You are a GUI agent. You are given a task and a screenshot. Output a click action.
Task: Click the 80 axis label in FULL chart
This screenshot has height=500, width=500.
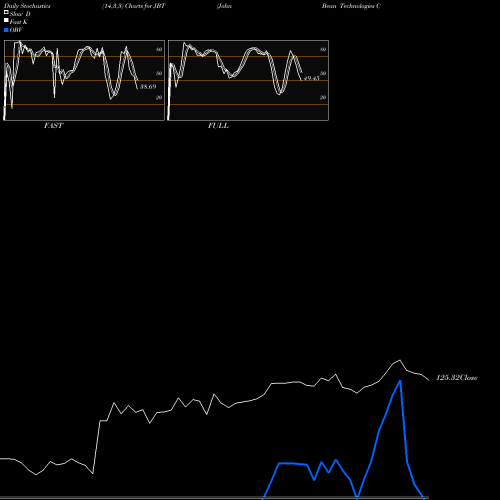[323, 49]
